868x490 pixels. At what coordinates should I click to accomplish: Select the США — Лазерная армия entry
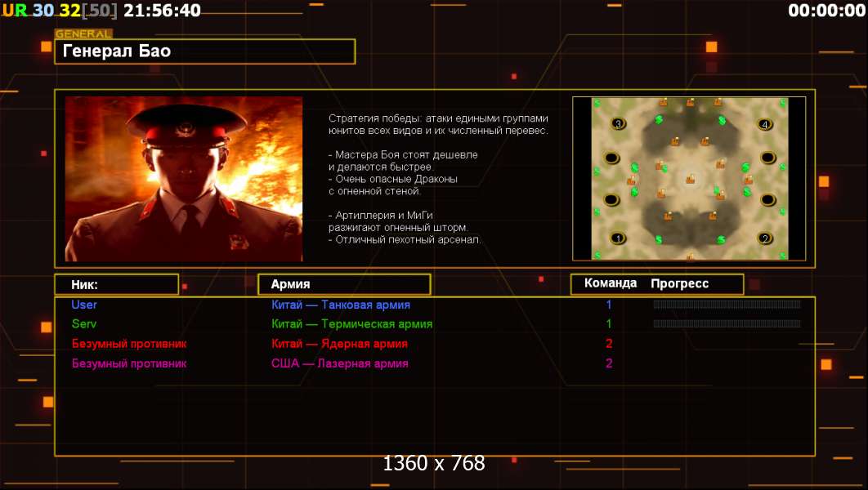pos(339,363)
